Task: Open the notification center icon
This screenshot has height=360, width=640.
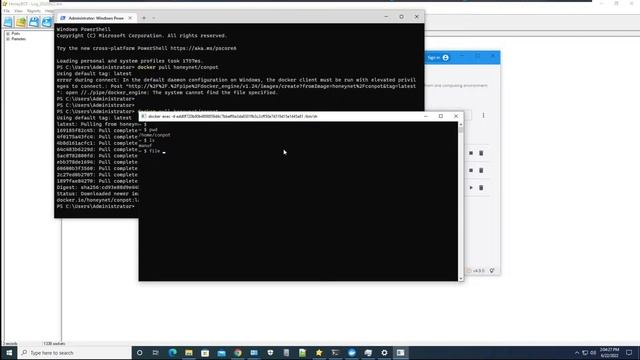Action: pos(629,353)
